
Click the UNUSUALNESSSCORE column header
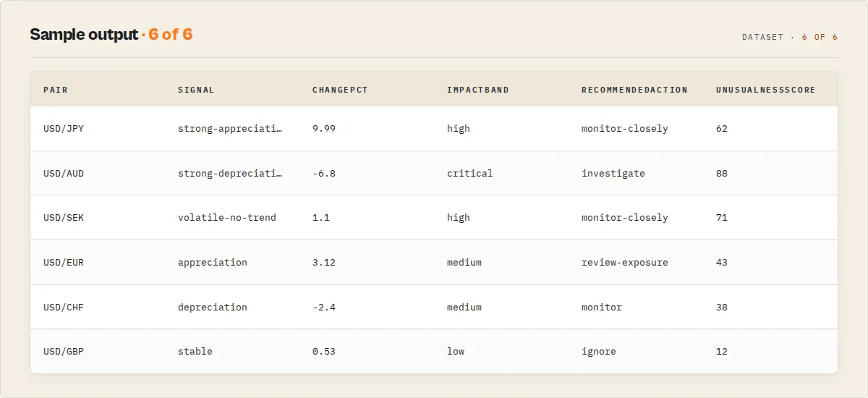point(765,90)
